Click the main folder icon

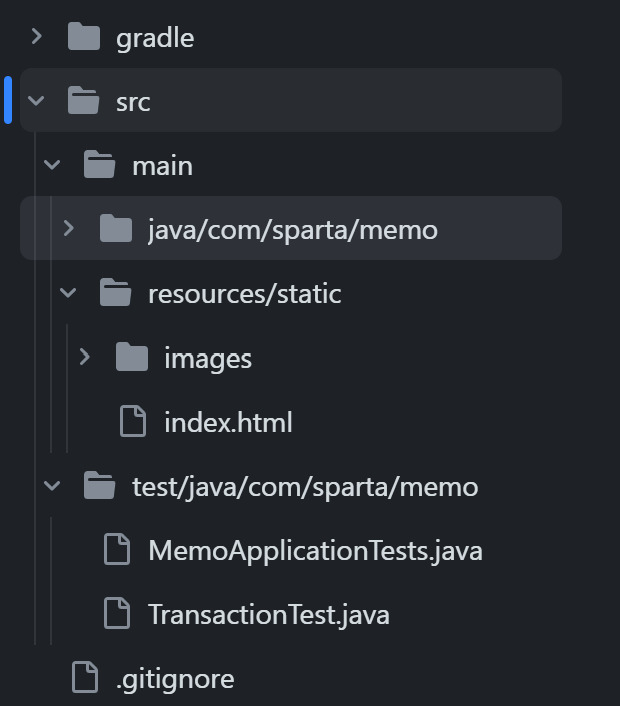click(100, 164)
